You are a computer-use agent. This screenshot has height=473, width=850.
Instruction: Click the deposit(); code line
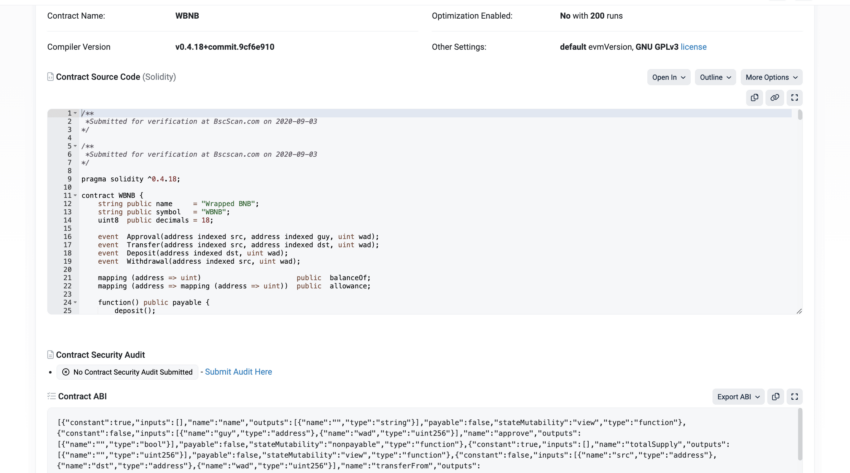[x=135, y=310]
